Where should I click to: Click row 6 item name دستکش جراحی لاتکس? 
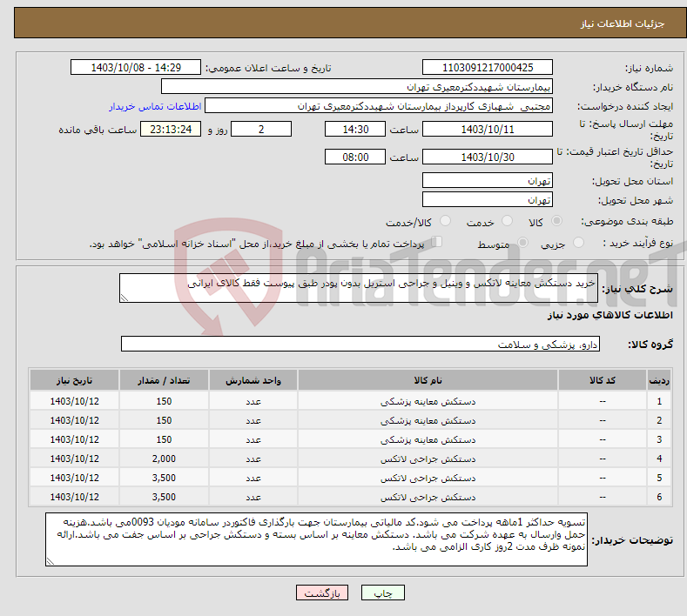pos(428,498)
